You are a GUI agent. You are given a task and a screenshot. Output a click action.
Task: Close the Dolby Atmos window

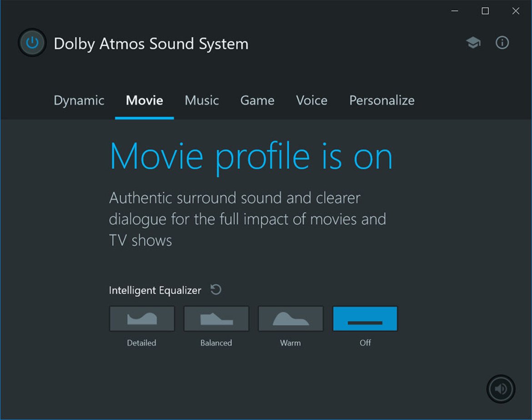pyautogui.click(x=516, y=11)
